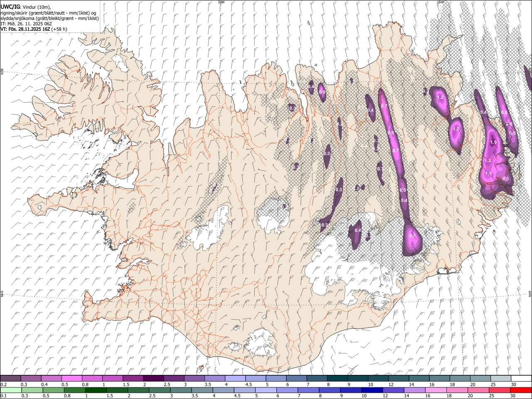The width and height of the screenshot is (532, 399).
Task: Pick the dark teal 8–9 swatch in upper scale
Action: pyautogui.click(x=337, y=378)
